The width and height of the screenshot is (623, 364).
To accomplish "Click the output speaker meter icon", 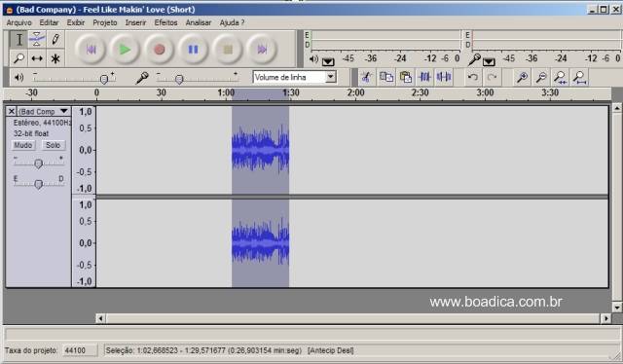I will [313, 59].
